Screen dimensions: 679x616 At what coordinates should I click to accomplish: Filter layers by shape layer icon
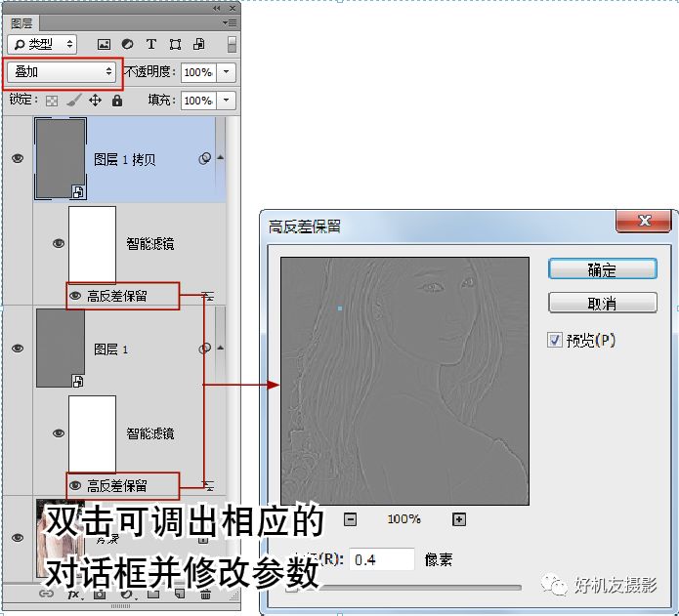176,44
